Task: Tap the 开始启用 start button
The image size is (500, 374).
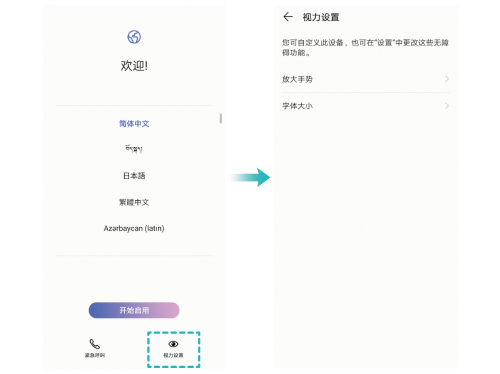Action: (x=134, y=310)
